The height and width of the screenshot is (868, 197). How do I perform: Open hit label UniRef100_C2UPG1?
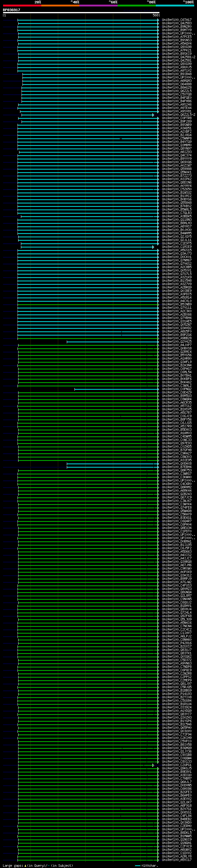pyautogui.click(x=177, y=765)
